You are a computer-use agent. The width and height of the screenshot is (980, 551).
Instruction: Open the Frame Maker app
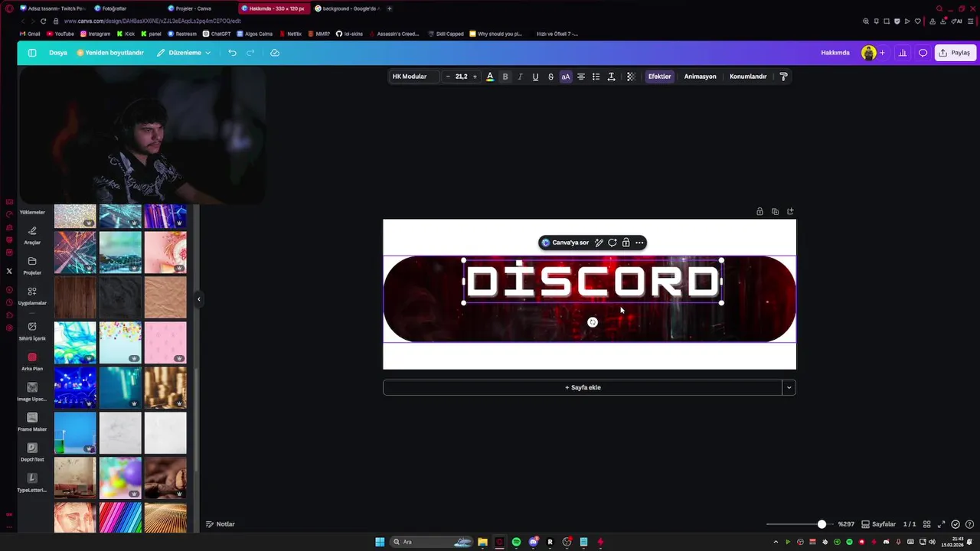(32, 422)
